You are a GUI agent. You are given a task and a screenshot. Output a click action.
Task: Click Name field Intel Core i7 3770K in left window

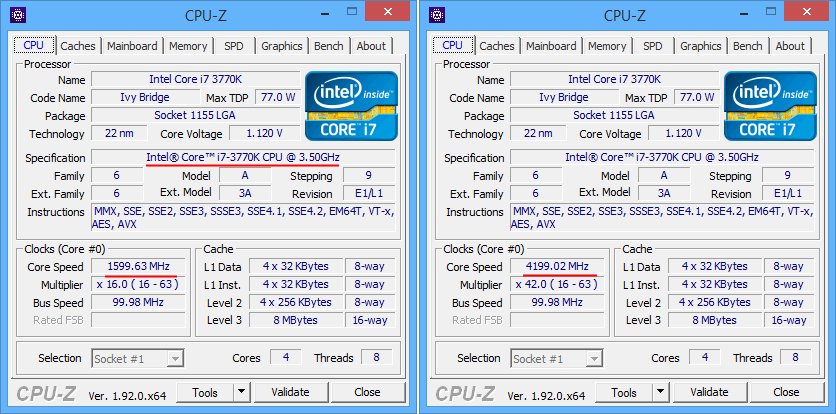tap(196, 79)
